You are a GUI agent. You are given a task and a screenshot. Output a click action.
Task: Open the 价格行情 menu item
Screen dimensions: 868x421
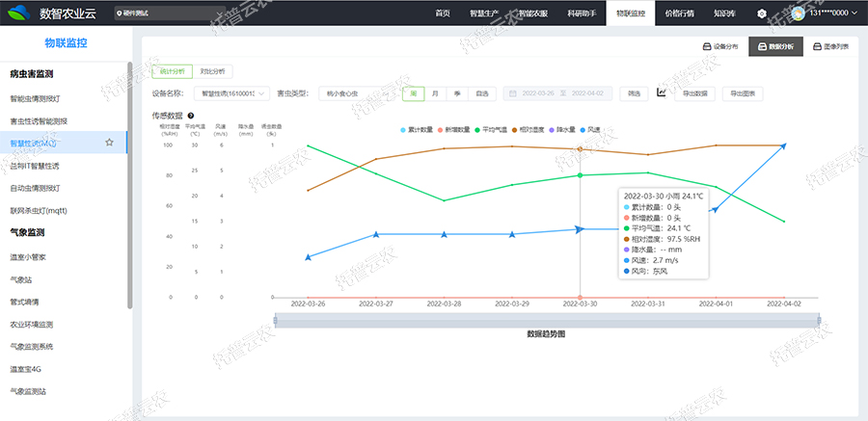click(679, 13)
